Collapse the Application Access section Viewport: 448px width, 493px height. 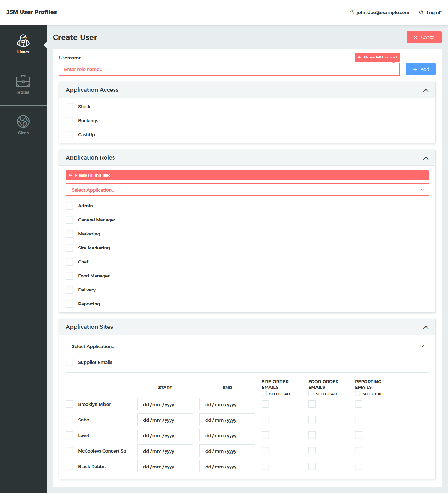(426, 90)
